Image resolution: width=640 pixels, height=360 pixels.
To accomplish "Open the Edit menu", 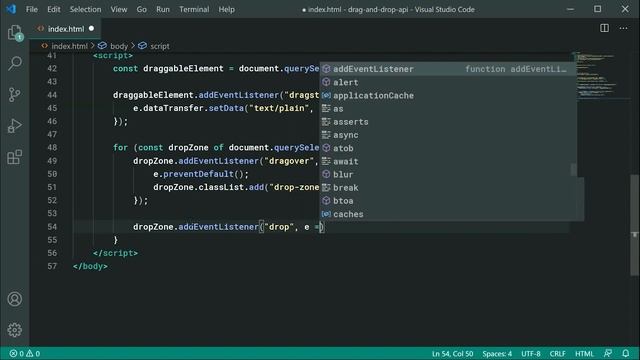I will (x=53, y=9).
